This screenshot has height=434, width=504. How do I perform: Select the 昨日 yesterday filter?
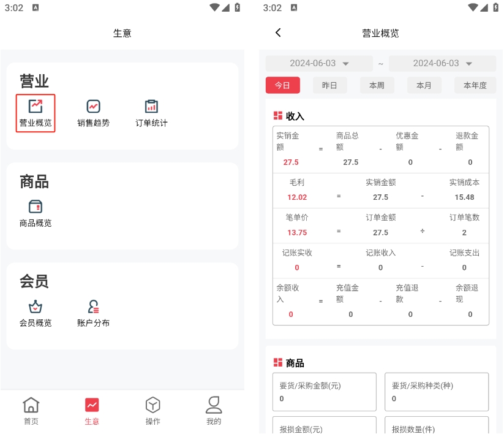329,85
